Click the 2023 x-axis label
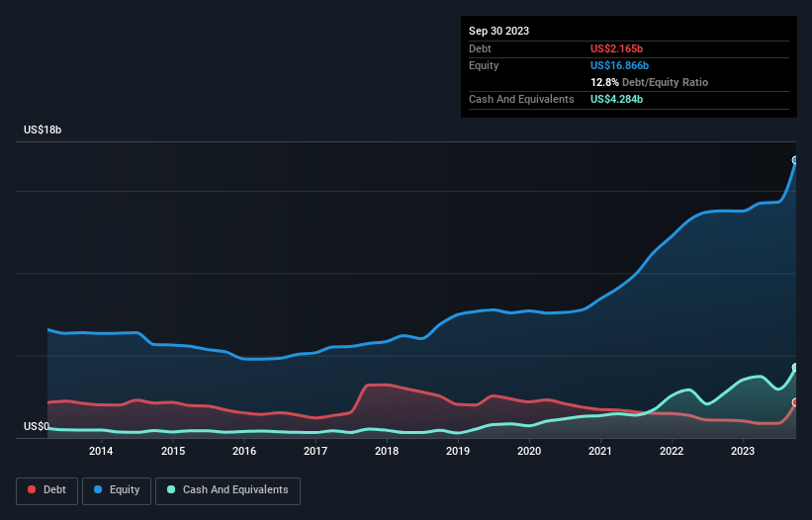 click(743, 451)
